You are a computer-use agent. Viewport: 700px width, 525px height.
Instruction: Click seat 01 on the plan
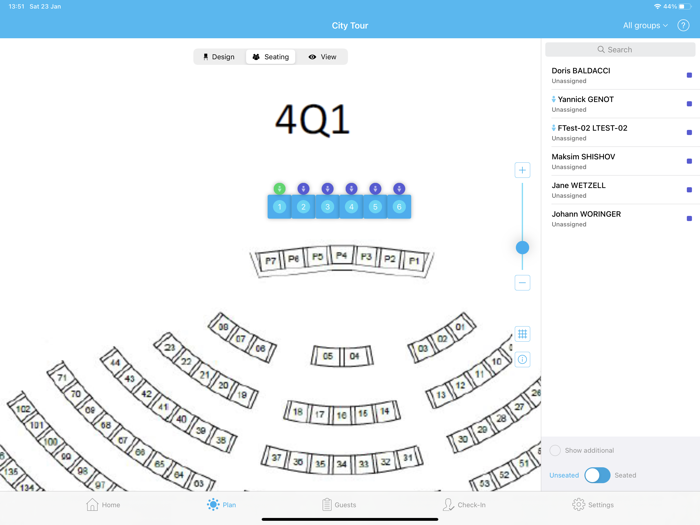tap(460, 327)
